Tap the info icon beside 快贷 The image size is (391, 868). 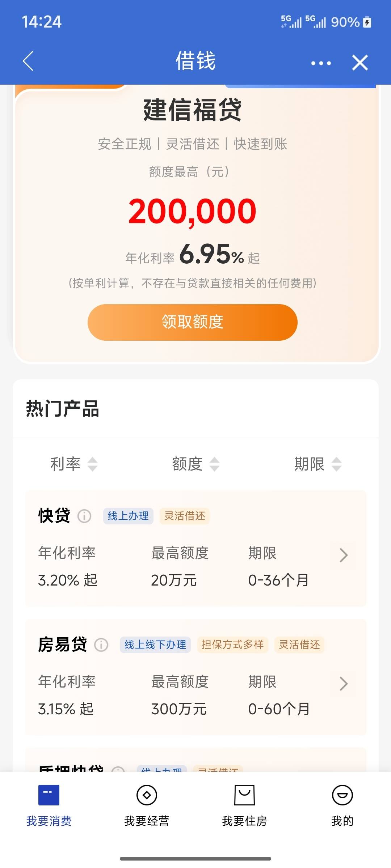tap(84, 516)
